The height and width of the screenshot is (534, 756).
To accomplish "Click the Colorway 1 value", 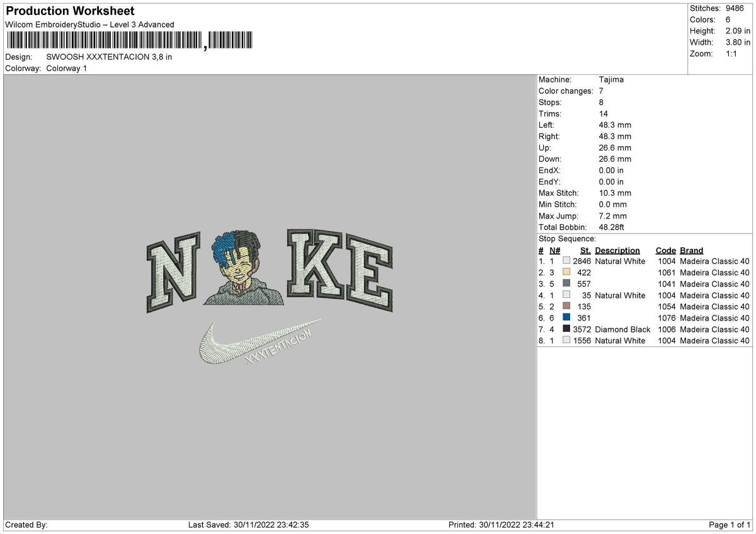I will point(66,69).
